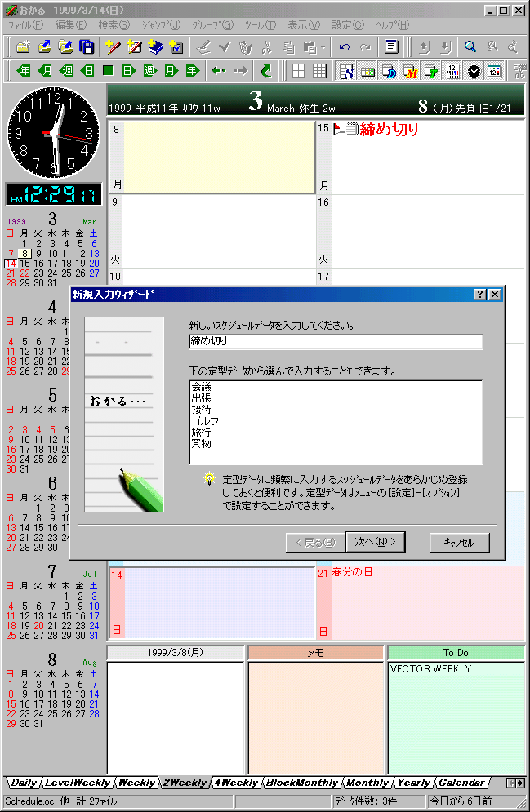Click right tab scroll arrow at bottom right
The width and height of the screenshot is (530, 812).
tap(519, 783)
